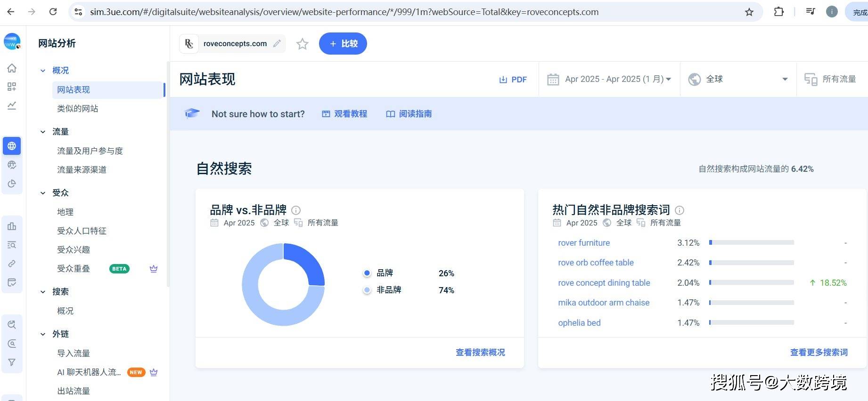This screenshot has width=868, height=401.
Task: View site info icon in address bar
Action: click(x=79, y=12)
